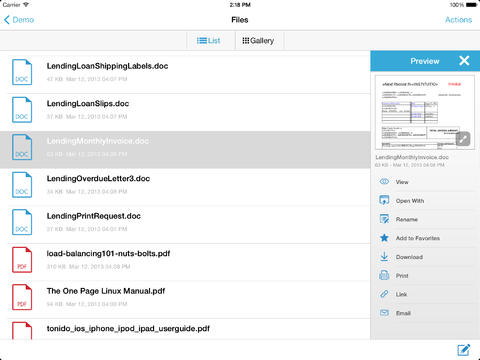Click DOC icon of LendingLoanSlips.doc
The image size is (480, 360).
point(22,110)
